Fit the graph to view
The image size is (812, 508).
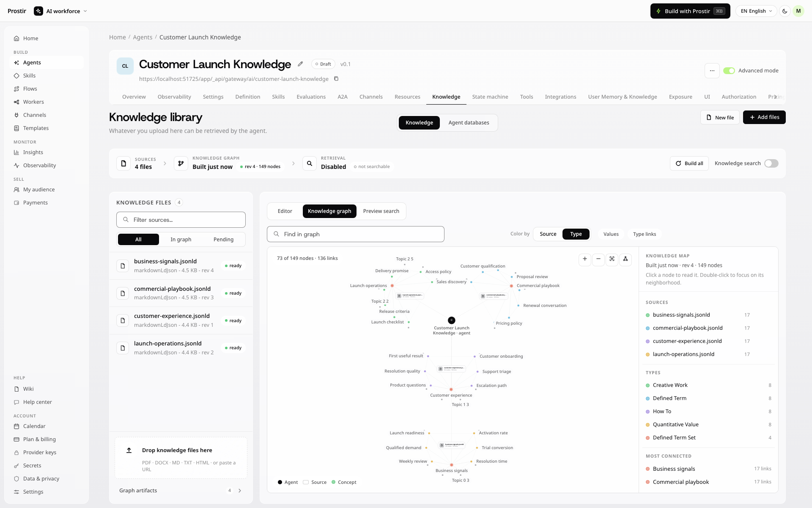tap(612, 259)
